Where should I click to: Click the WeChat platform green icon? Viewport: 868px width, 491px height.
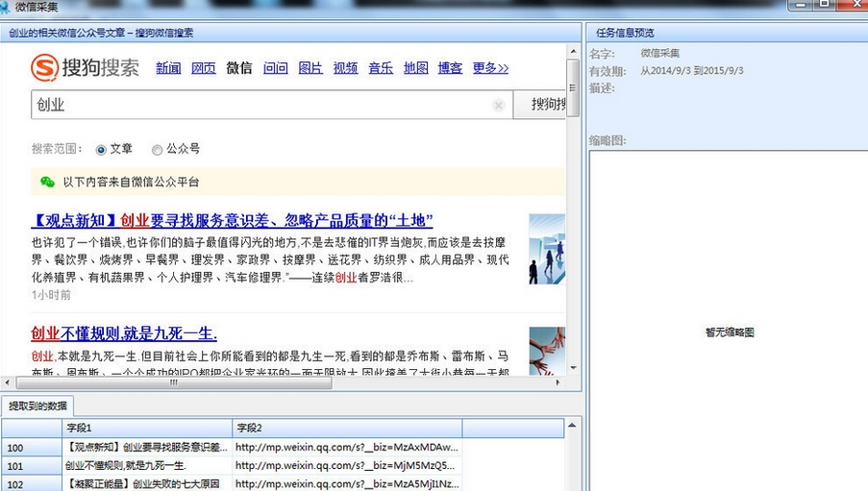tap(48, 182)
